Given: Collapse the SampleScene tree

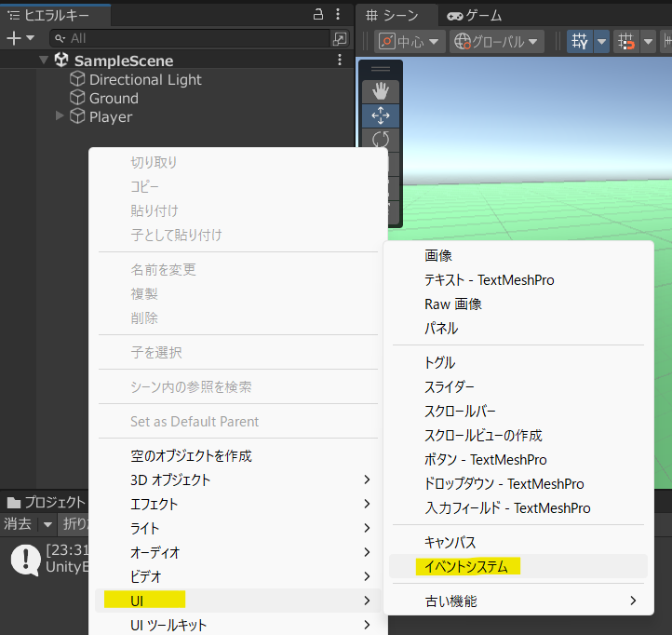Looking at the screenshot, I should [x=44, y=60].
